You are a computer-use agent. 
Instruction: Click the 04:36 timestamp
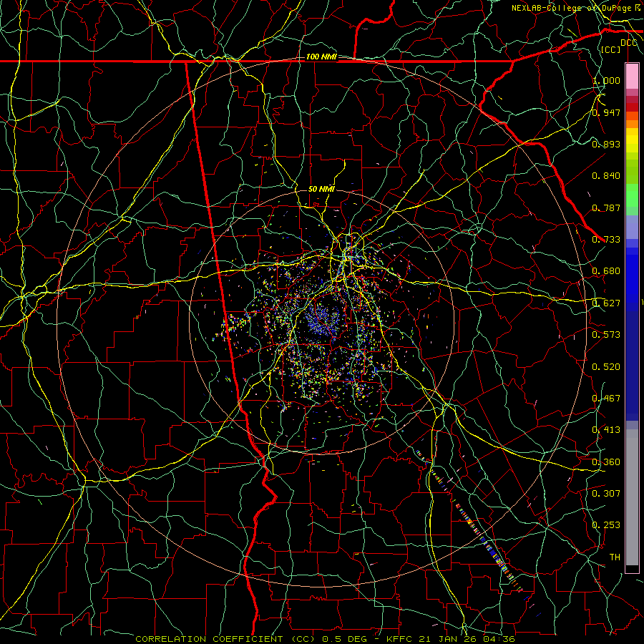(498, 639)
